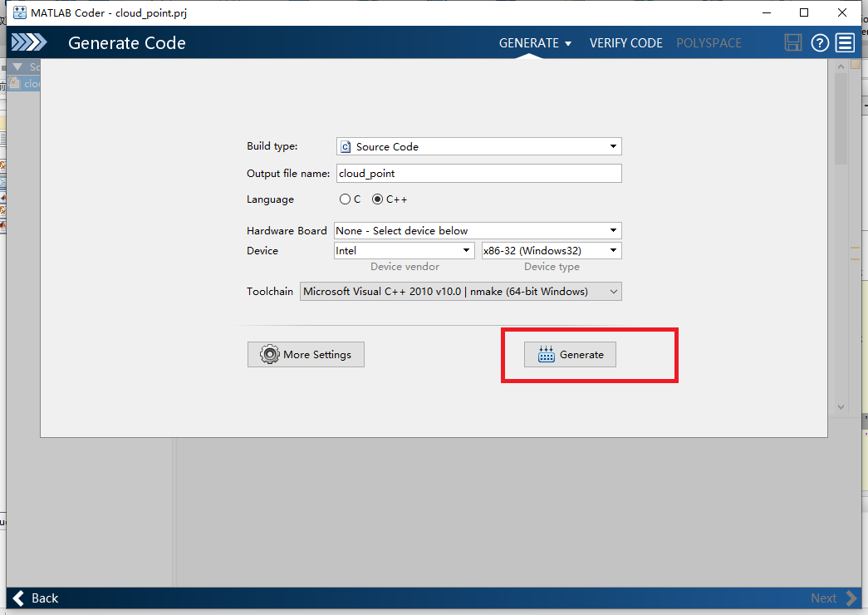The width and height of the screenshot is (868, 615).
Task: Open the Build type dropdown
Action: coord(478,146)
